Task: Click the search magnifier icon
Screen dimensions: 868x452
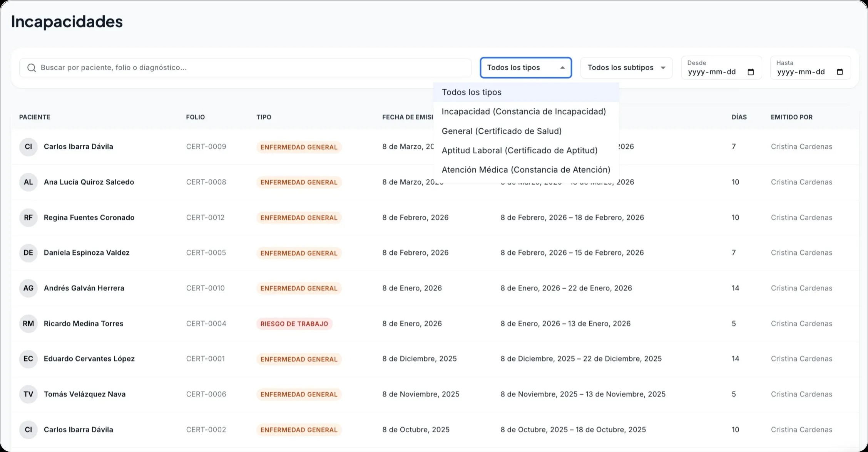Action: tap(32, 68)
